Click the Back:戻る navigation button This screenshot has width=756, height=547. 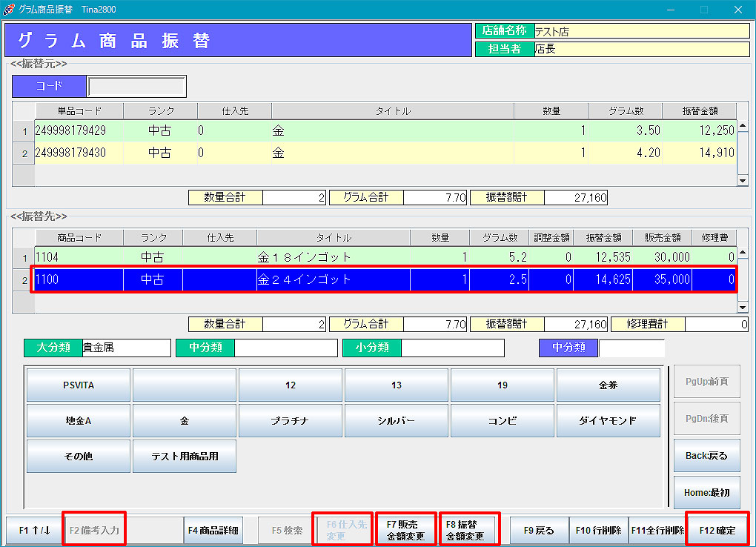(x=706, y=456)
